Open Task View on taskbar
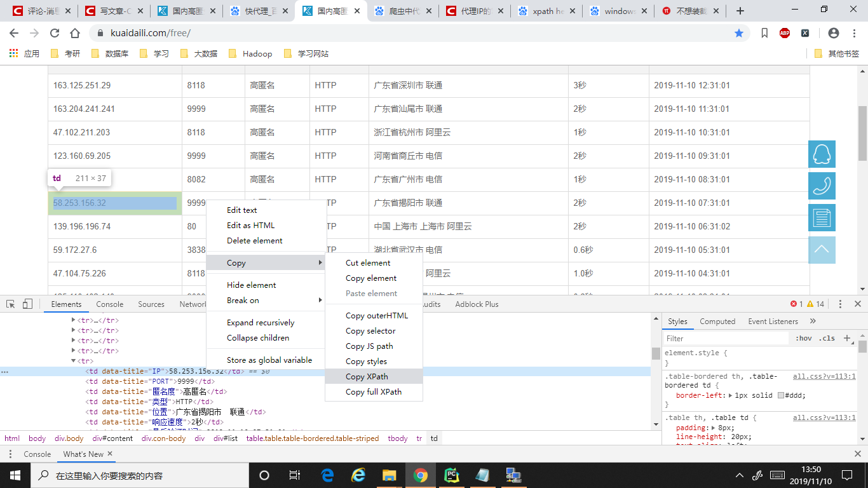The height and width of the screenshot is (488, 868). click(295, 475)
